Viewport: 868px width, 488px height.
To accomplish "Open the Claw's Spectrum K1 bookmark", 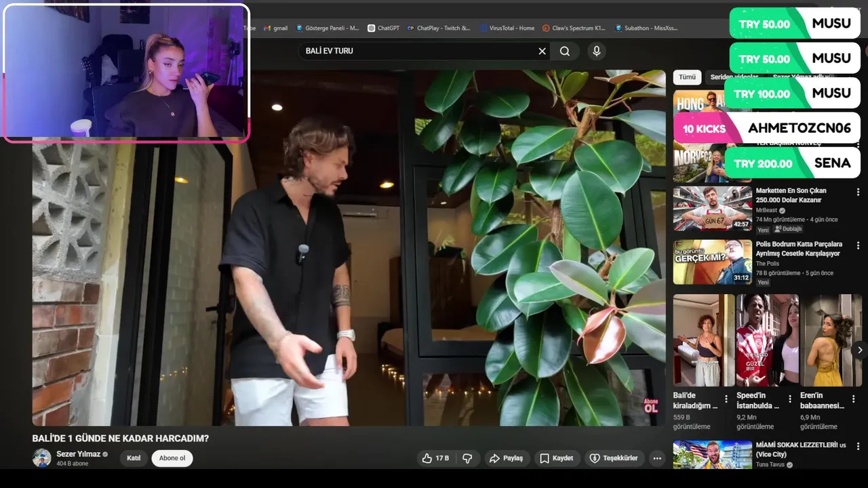I will coord(574,28).
